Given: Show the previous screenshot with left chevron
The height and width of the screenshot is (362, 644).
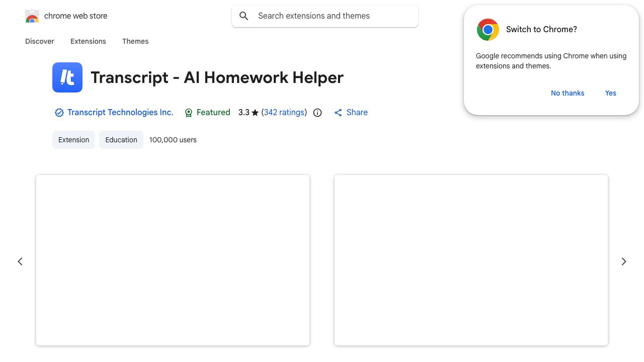Looking at the screenshot, I should pos(20,261).
